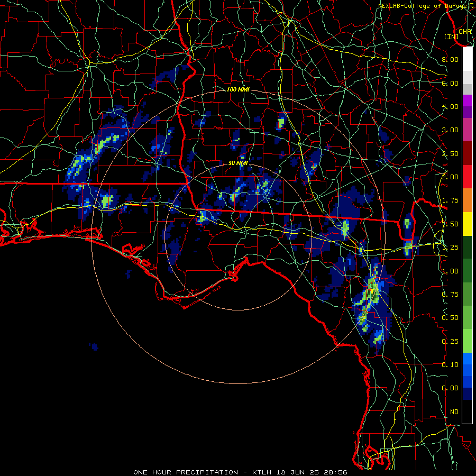Click the "1.75" legend value
Viewport: 476px width, 476px height.
pos(450,200)
